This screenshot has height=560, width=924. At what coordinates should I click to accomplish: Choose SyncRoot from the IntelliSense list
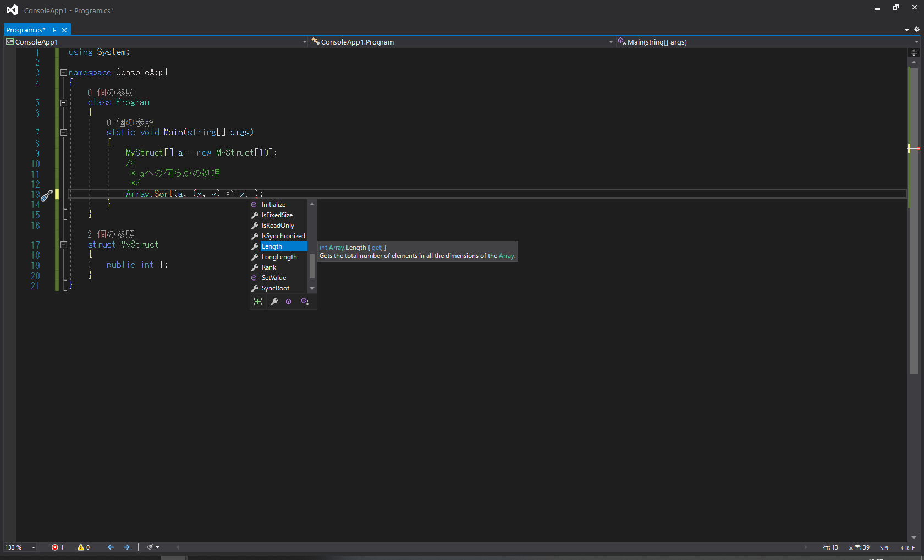(279, 288)
